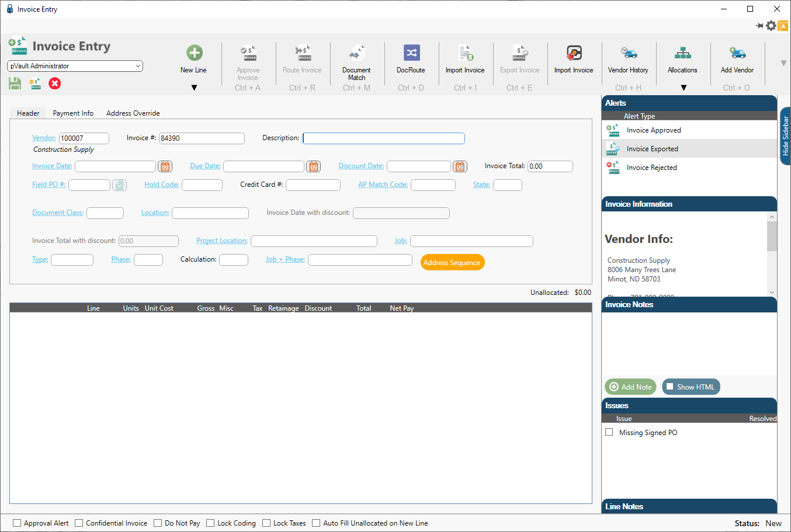Check the Lock Taxes checkbox
Image resolution: width=791 pixels, height=532 pixels.
click(266, 523)
